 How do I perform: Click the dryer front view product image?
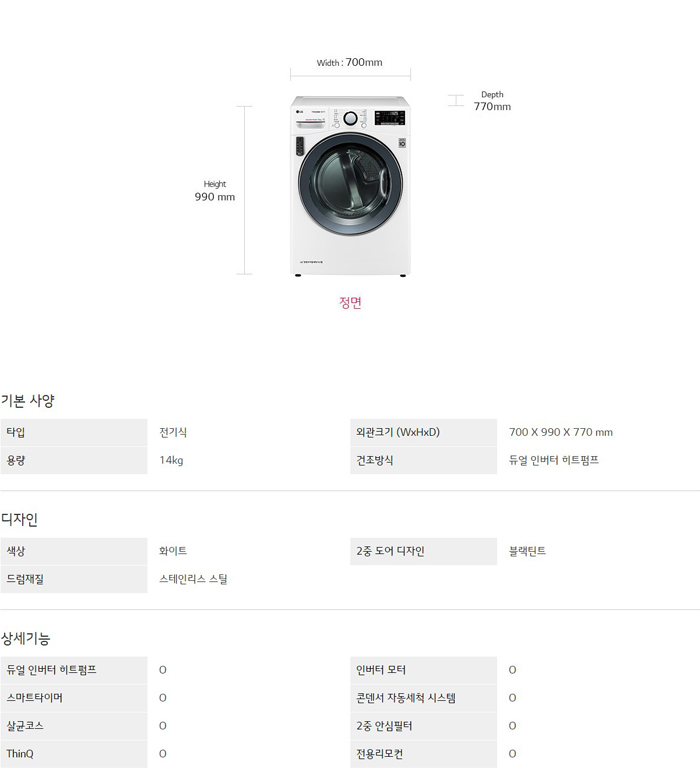(350, 186)
